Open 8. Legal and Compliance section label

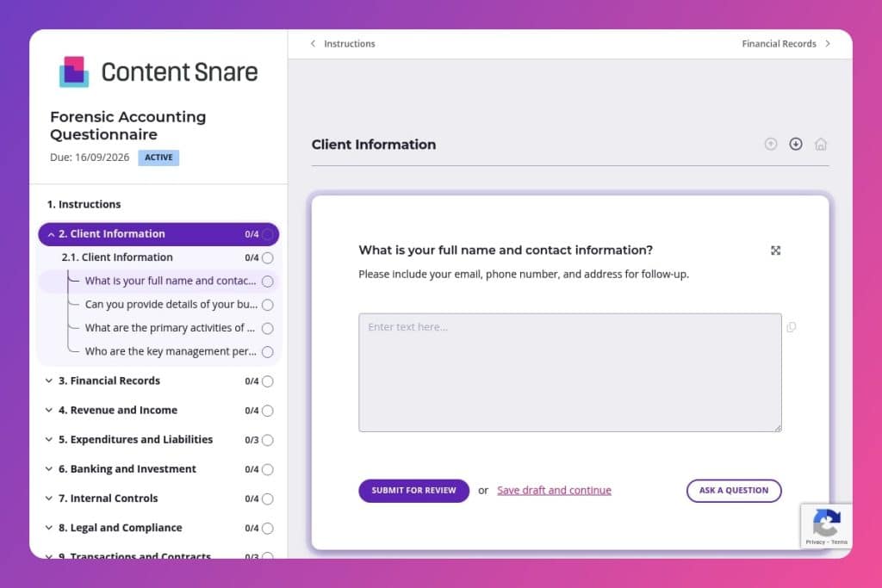click(121, 527)
